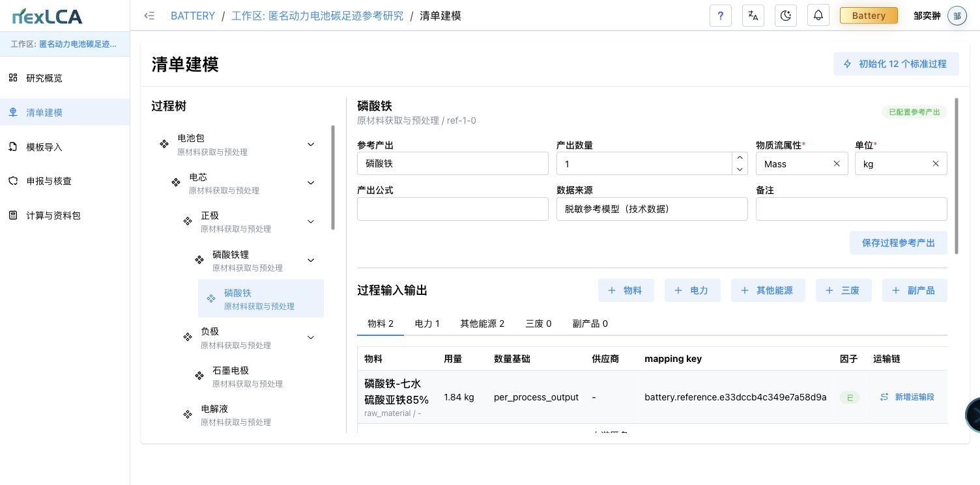Click the 正极 node icon
Image resolution: width=980 pixels, height=485 pixels.
(188, 221)
